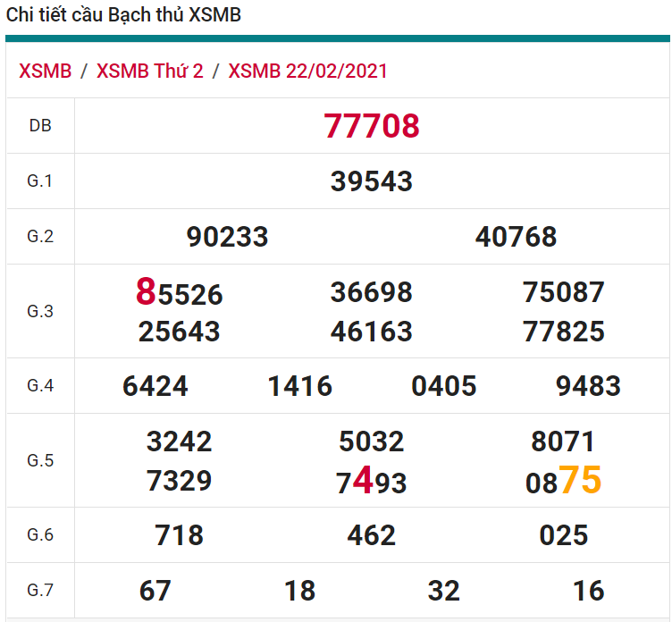This screenshot has height=622, width=672.
Task: Select the G.3 number 46163
Action: (x=371, y=332)
